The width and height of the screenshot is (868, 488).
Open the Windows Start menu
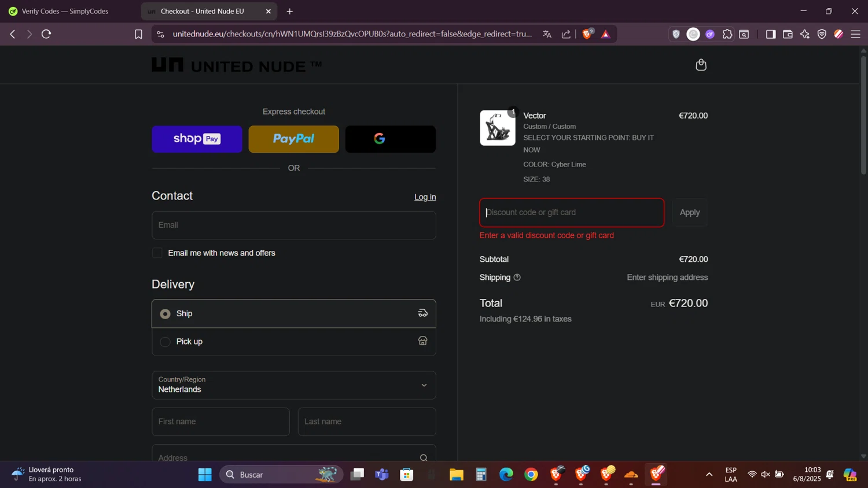pos(205,475)
